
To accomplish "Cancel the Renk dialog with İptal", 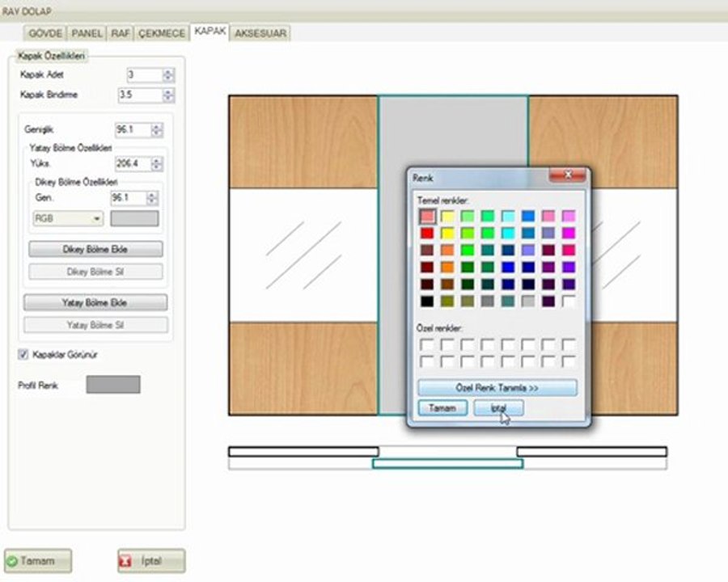I will (498, 408).
